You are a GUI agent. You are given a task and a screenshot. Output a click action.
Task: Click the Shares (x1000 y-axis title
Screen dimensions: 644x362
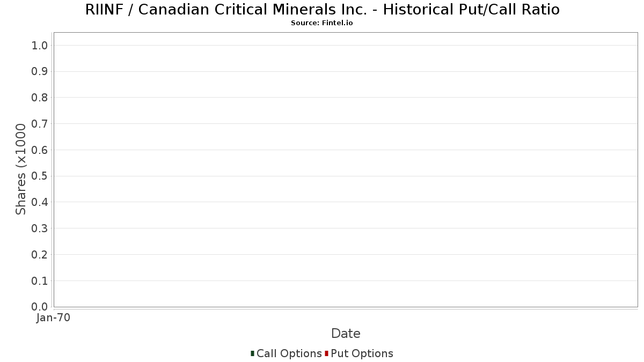[x=21, y=169]
